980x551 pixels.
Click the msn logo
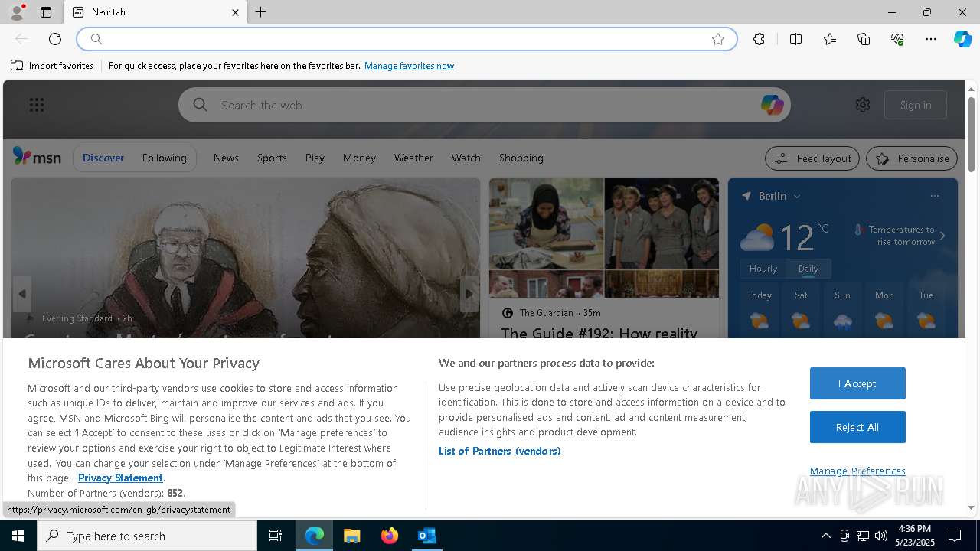pos(37,157)
